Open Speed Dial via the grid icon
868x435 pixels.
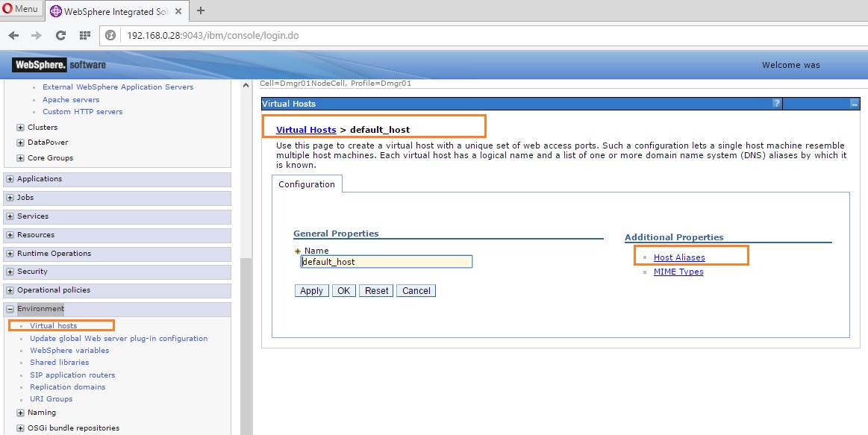pyautogui.click(x=84, y=34)
